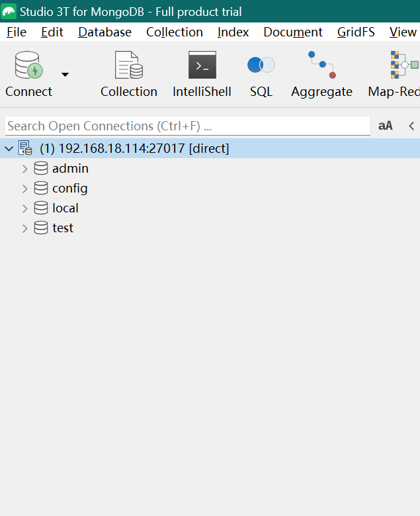The image size is (420, 516).
Task: Click the admin database icon
Action: click(41, 168)
